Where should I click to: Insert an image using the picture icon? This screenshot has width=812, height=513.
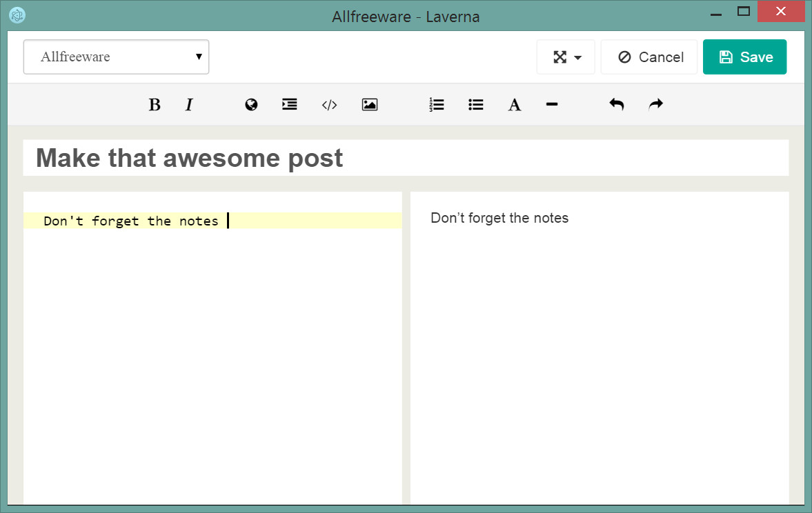[x=370, y=105]
